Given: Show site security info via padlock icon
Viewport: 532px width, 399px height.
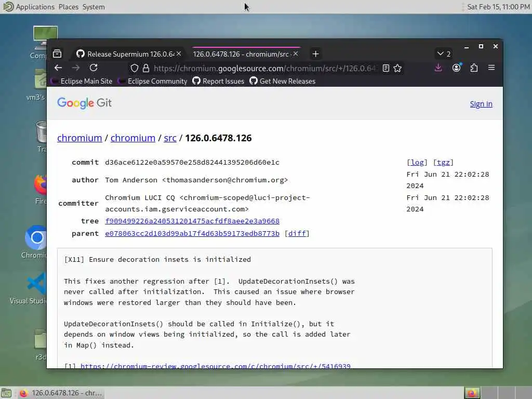Looking at the screenshot, I should point(146,68).
